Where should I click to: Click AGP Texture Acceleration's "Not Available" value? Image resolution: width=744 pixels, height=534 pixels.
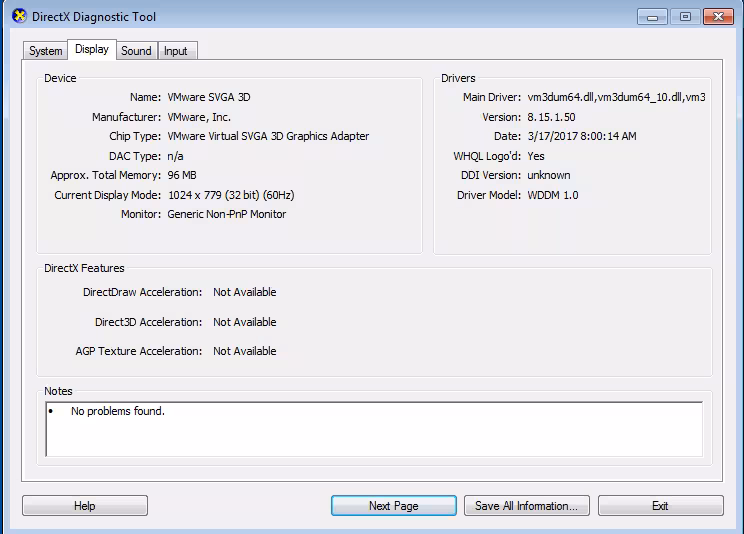pyautogui.click(x=244, y=351)
